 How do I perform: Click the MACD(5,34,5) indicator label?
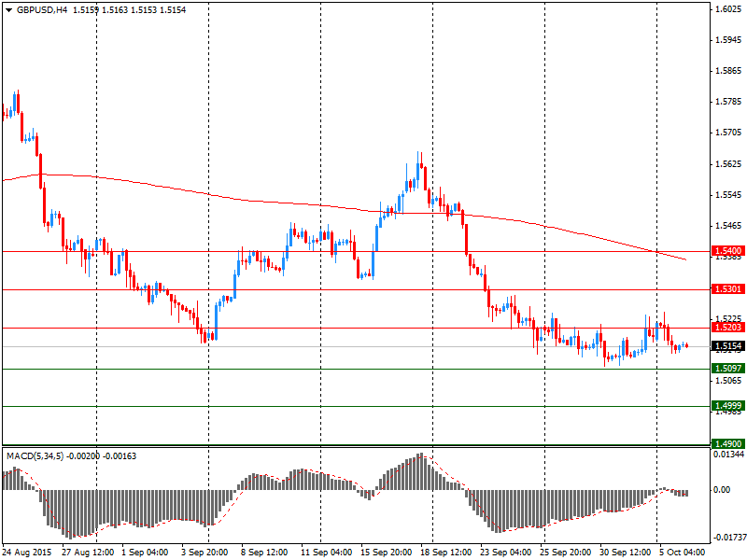tap(35, 456)
